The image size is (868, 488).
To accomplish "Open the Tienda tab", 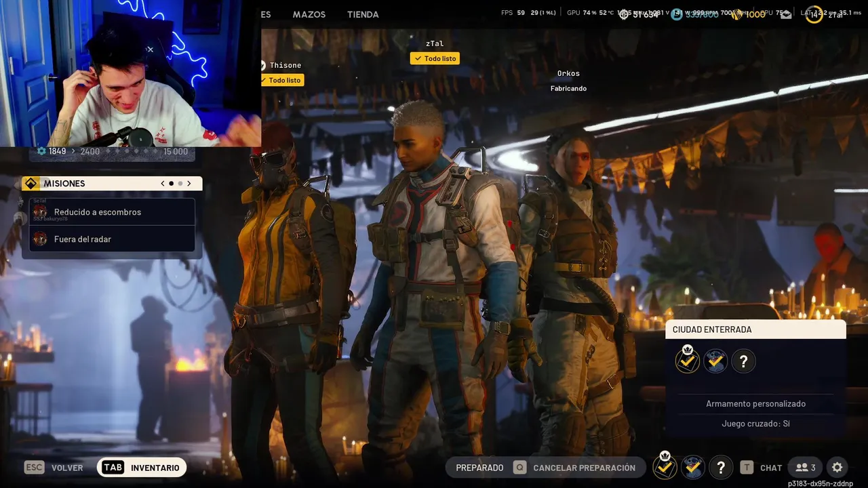I will (x=363, y=14).
